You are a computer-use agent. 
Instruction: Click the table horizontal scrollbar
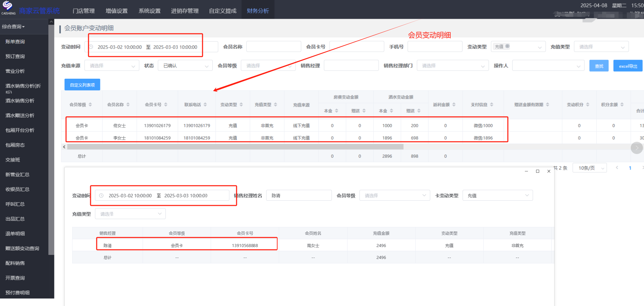235,147
